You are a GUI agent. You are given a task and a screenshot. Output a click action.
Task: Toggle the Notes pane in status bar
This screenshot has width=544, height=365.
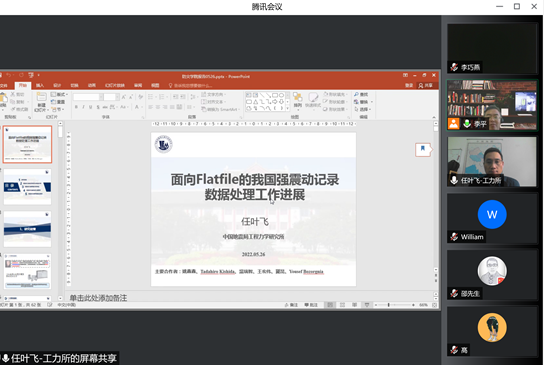click(291, 305)
